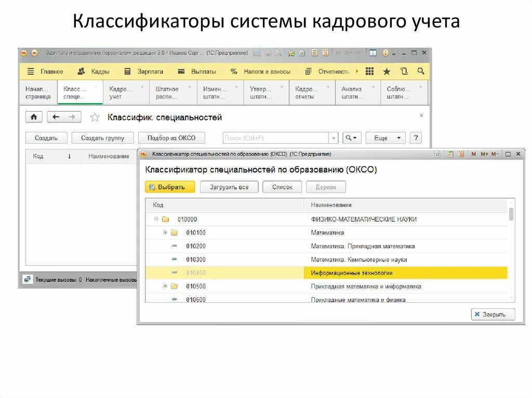Open dropdown arrow beside info icon
Image resolution: width=532 pixels, height=398 pixels.
pyautogui.click(x=394, y=53)
